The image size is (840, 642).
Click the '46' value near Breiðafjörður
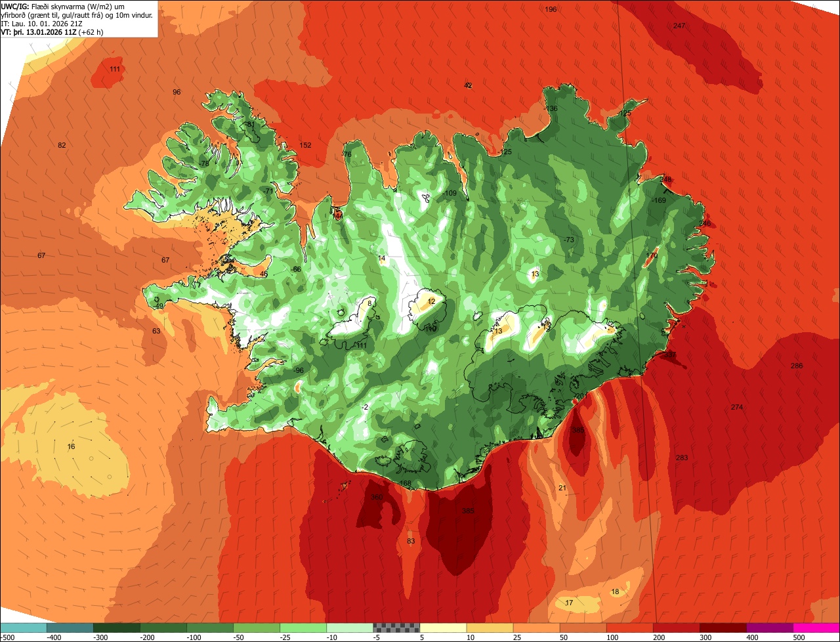tap(264, 274)
